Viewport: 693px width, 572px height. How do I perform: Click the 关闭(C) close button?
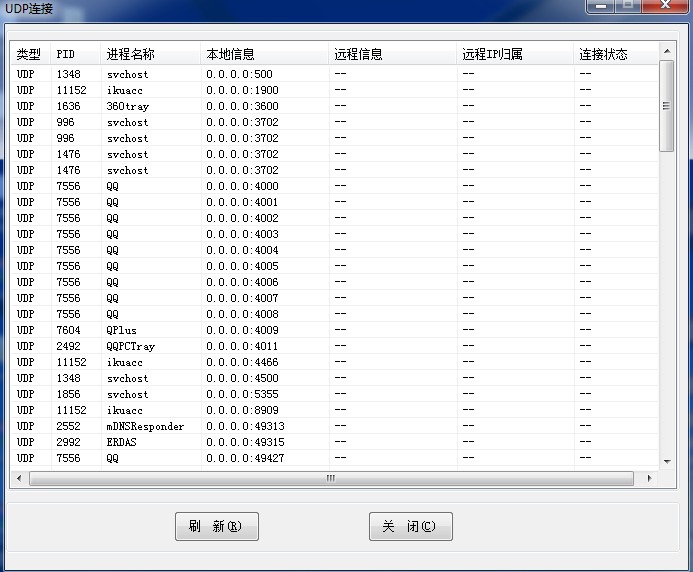click(x=411, y=526)
